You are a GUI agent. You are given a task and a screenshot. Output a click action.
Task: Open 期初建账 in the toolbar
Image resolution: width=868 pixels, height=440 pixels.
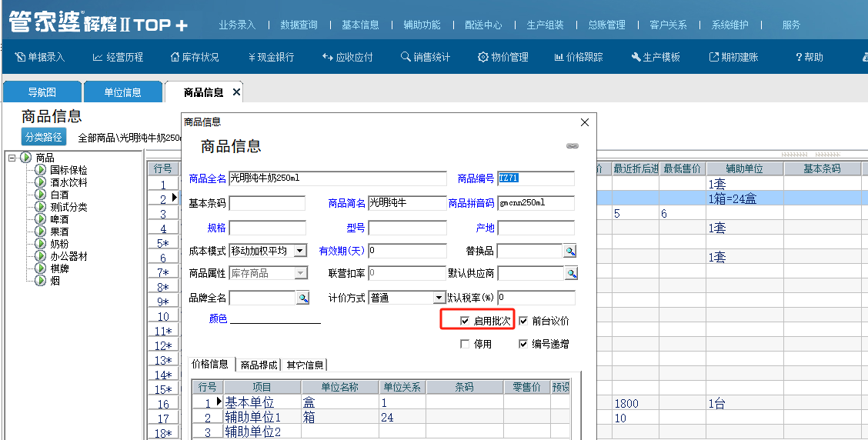733,57
